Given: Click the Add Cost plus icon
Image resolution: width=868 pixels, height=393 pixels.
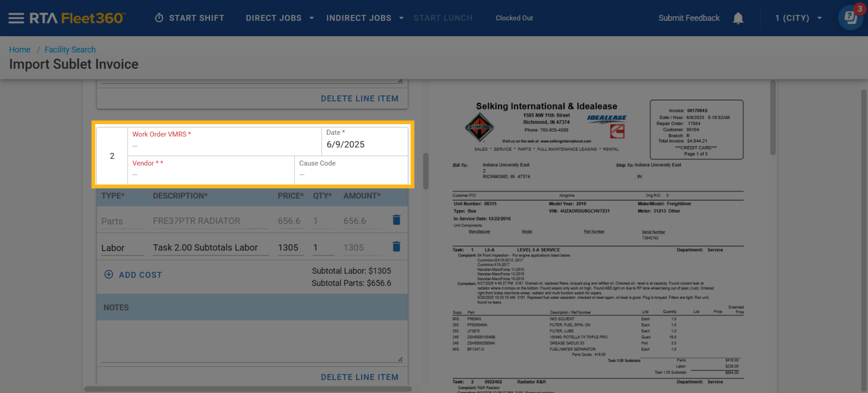Looking at the screenshot, I should (109, 274).
